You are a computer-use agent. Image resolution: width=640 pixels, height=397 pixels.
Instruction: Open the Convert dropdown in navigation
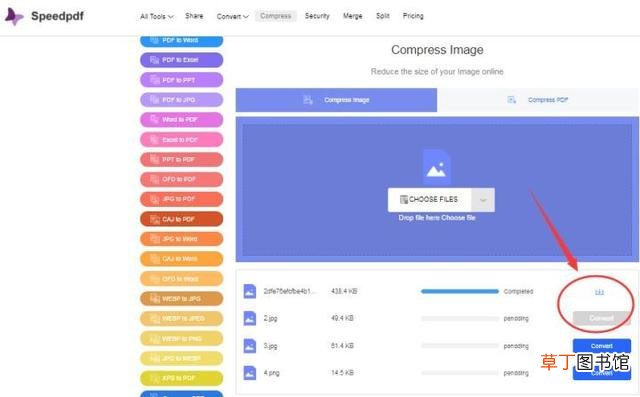tap(232, 16)
